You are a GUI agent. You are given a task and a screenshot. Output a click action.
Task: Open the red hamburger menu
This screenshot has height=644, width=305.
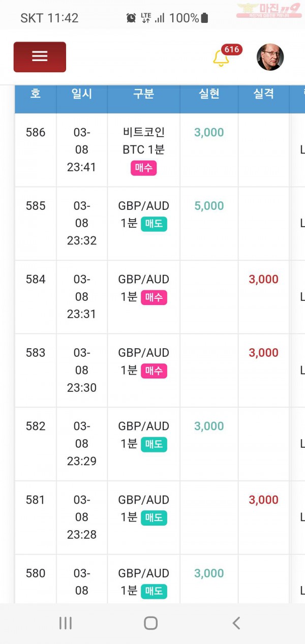click(40, 56)
